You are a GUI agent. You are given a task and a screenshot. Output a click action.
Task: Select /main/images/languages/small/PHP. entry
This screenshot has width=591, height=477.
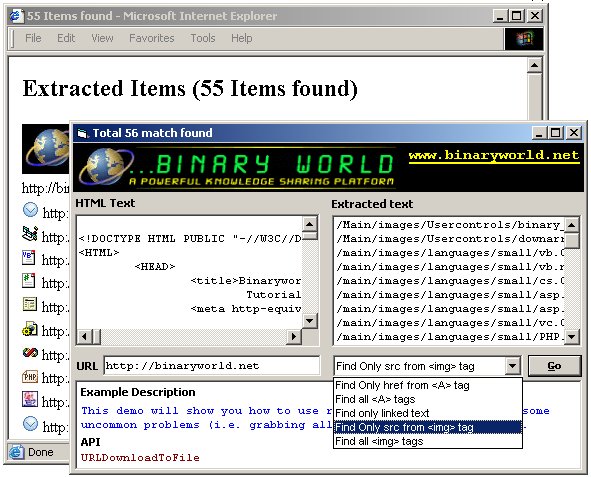(450, 336)
